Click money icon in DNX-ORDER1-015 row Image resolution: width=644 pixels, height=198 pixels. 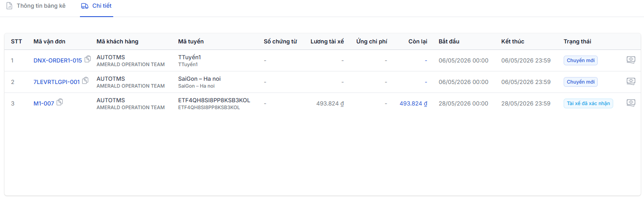click(631, 60)
